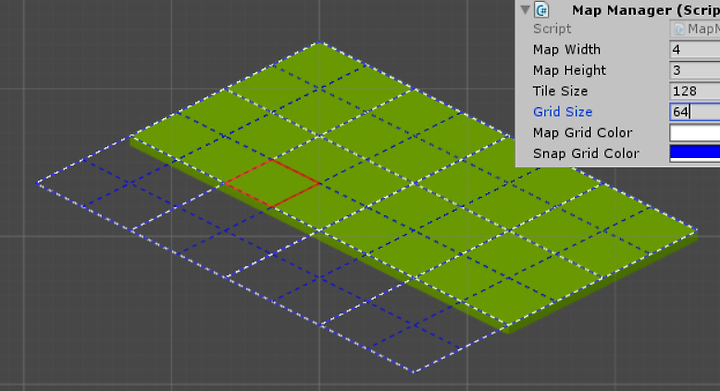Click the Tile Size label
Screen dimensions: 720x391
[560, 91]
